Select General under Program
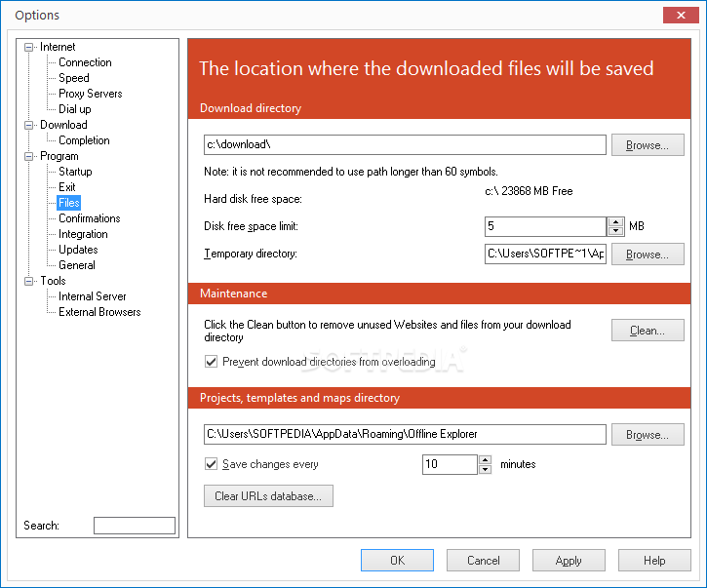This screenshot has width=707, height=588. (77, 265)
